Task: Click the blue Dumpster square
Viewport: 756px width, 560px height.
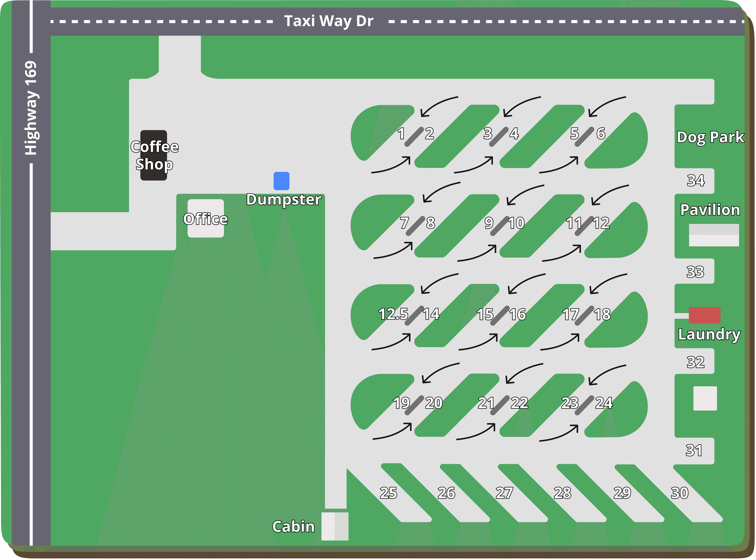Action: [x=281, y=181]
